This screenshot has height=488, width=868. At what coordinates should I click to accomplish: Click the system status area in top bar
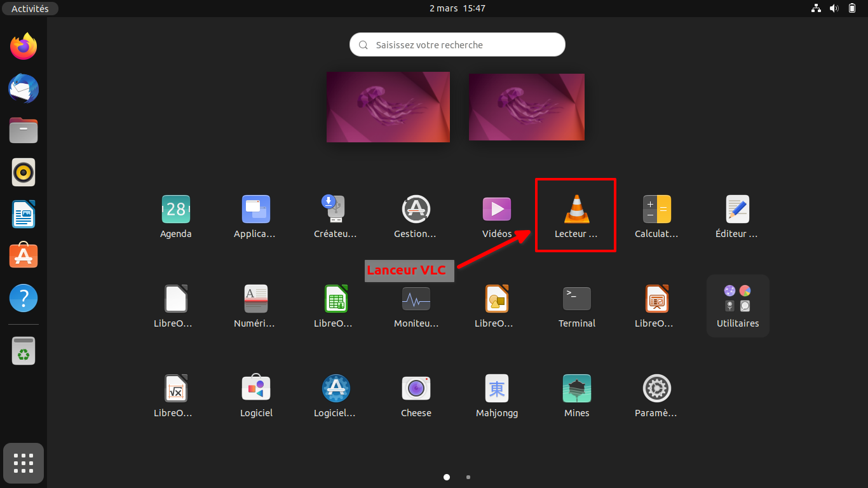(834, 8)
